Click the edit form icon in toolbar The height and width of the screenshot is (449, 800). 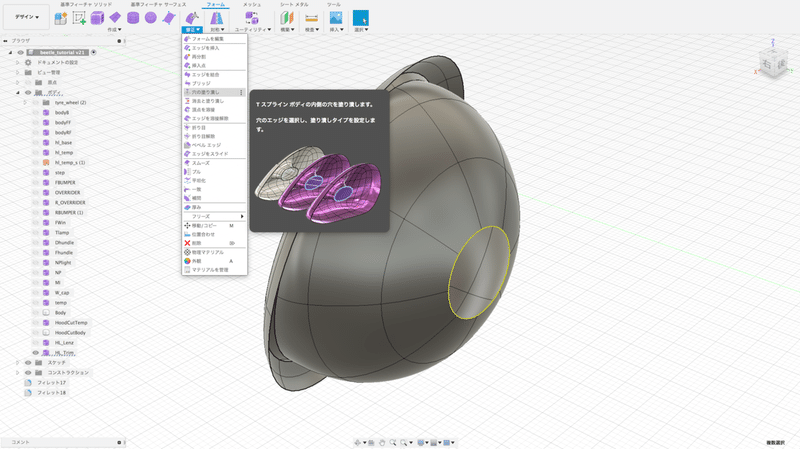(x=192, y=18)
